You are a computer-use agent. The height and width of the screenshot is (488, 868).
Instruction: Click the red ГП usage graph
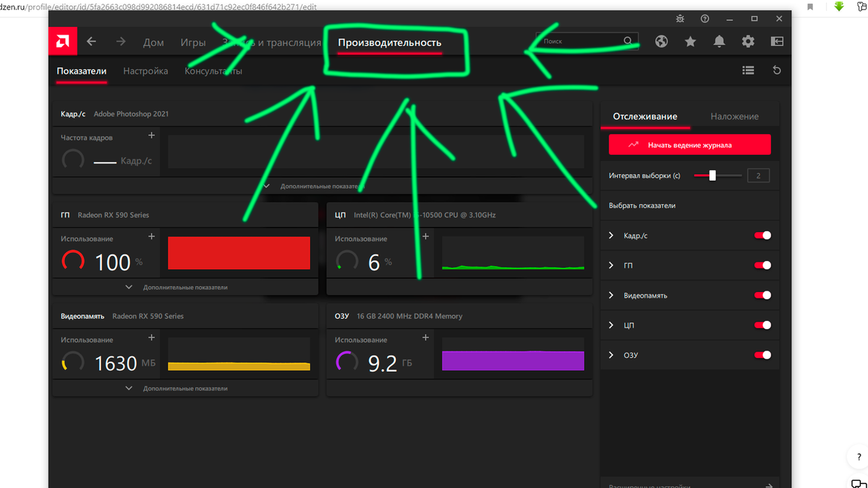239,253
